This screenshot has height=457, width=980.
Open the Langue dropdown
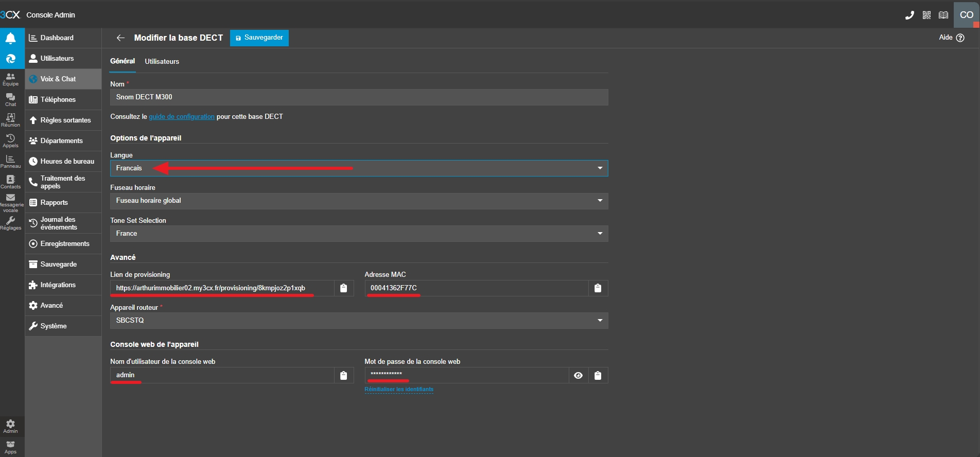click(359, 168)
